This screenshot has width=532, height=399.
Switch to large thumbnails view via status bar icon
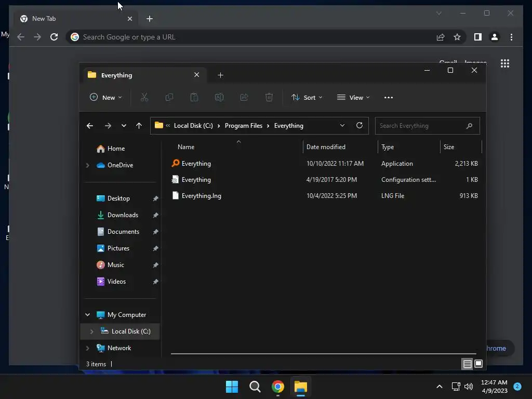[478, 364]
